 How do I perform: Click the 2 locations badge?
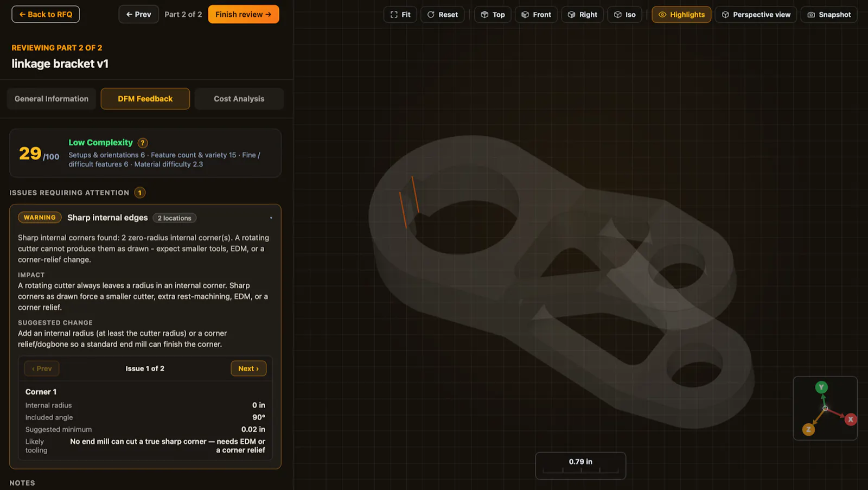[x=175, y=218]
